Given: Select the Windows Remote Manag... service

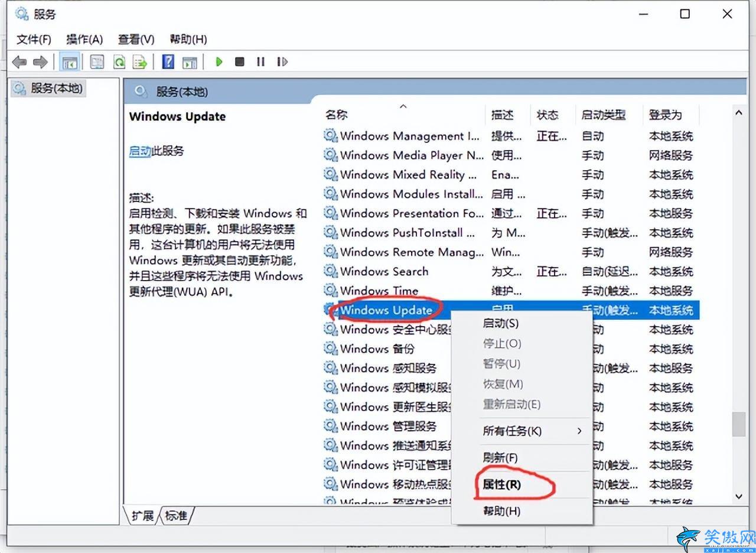Looking at the screenshot, I should (x=511, y=252).
